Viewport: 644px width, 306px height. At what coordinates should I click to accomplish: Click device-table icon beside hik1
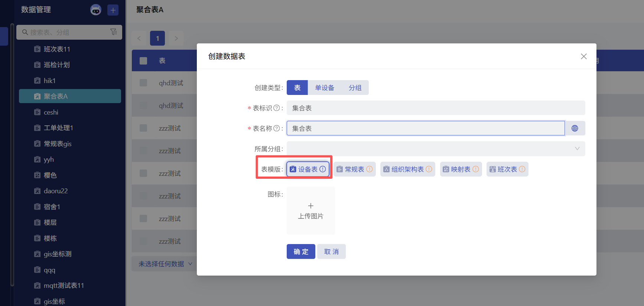37,80
